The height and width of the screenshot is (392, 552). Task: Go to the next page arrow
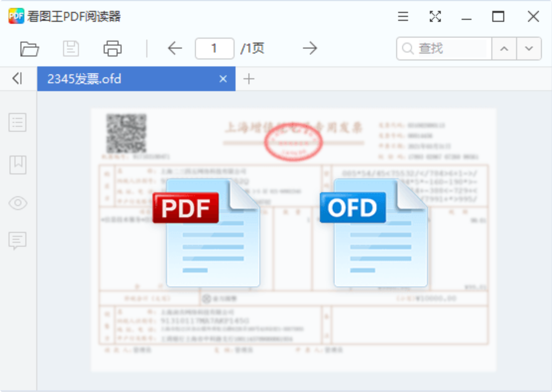310,48
